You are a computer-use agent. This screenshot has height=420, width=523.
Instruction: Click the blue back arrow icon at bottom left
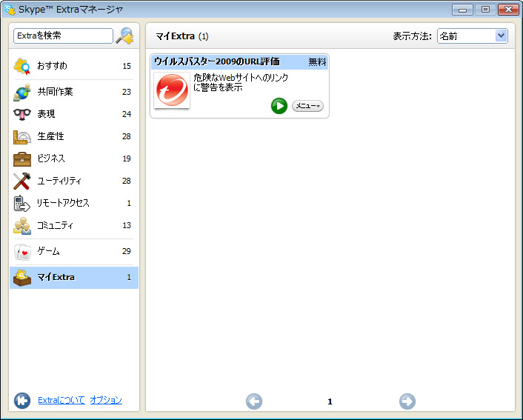(x=22, y=401)
